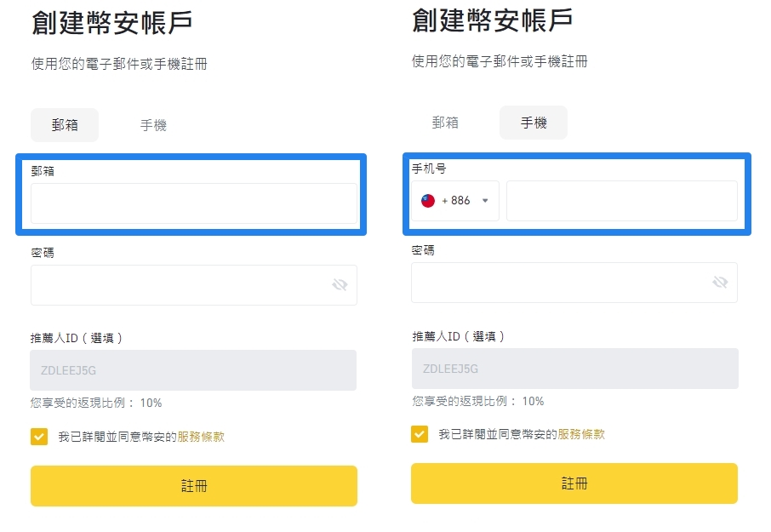The image size is (771, 532).
Task: Click the 註冊 button in the left form
Action: [x=194, y=486]
